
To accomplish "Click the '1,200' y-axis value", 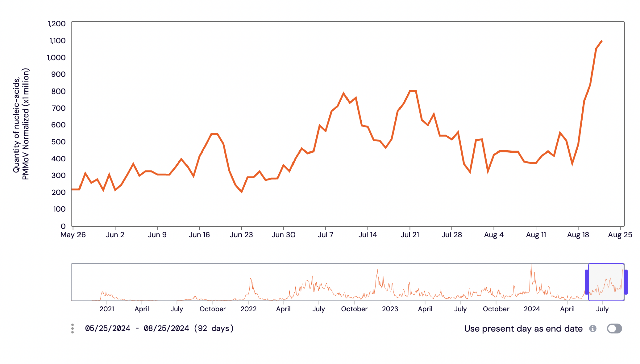I will coord(56,24).
